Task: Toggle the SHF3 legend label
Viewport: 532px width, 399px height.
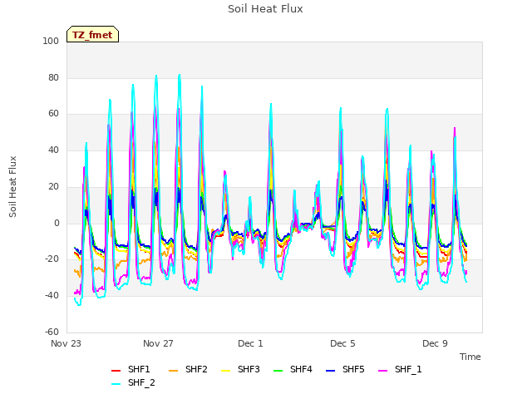Action: (249, 369)
